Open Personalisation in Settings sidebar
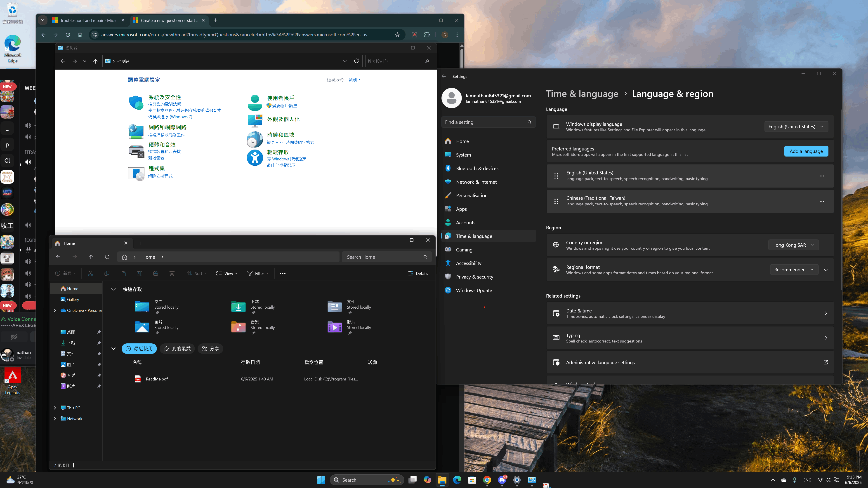The height and width of the screenshot is (488, 868). (488, 196)
